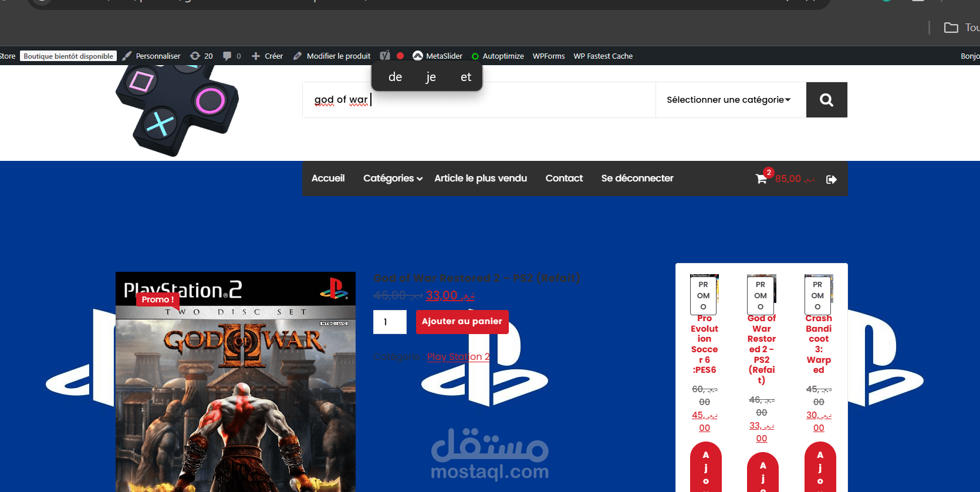
Task: Click Modifier le produit pencil item
Action: (x=332, y=56)
